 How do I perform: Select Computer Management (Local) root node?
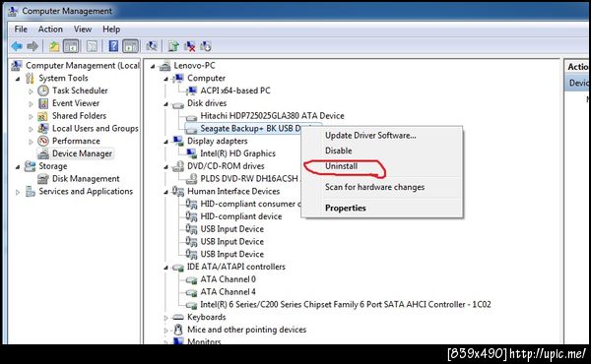[x=82, y=66]
